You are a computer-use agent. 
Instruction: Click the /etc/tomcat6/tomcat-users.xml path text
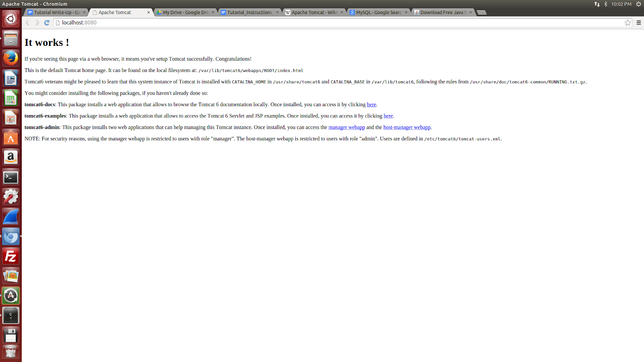point(462,139)
